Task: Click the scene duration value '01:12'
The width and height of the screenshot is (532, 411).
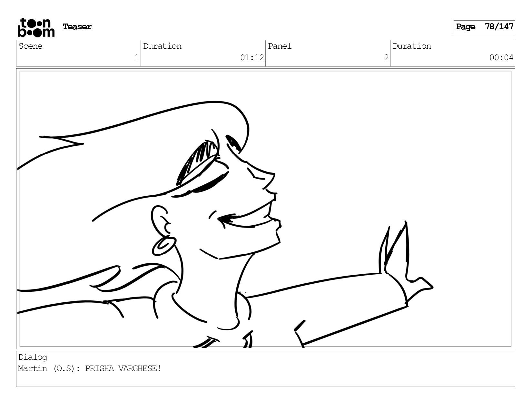Action: click(x=252, y=58)
